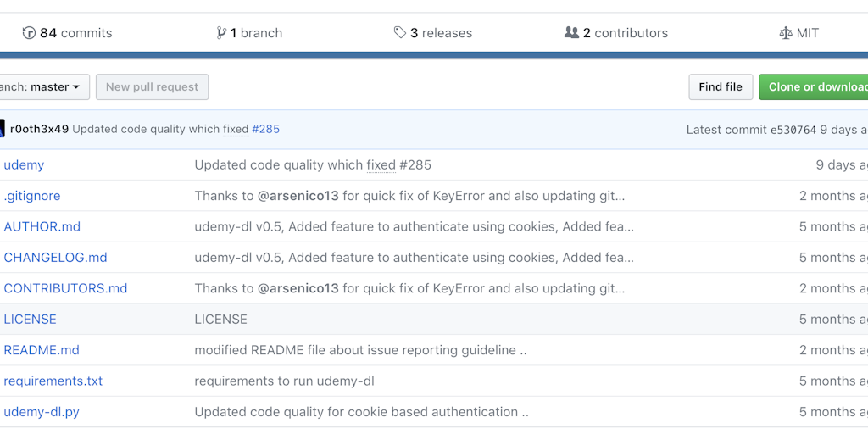Open udemy-dl.py commit about cookie authentication
The image size is (868, 434).
pos(361,412)
